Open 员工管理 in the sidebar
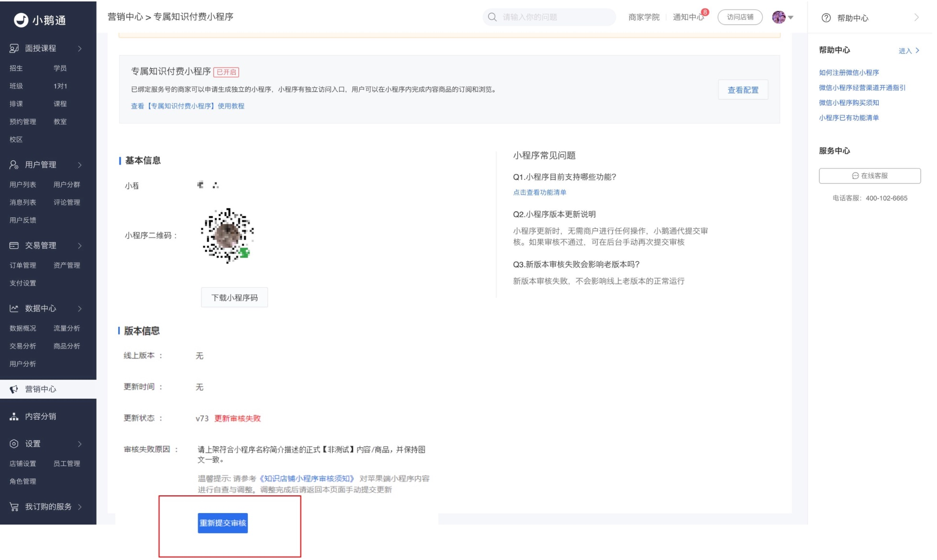This screenshot has height=560, width=937. pyautogui.click(x=67, y=463)
